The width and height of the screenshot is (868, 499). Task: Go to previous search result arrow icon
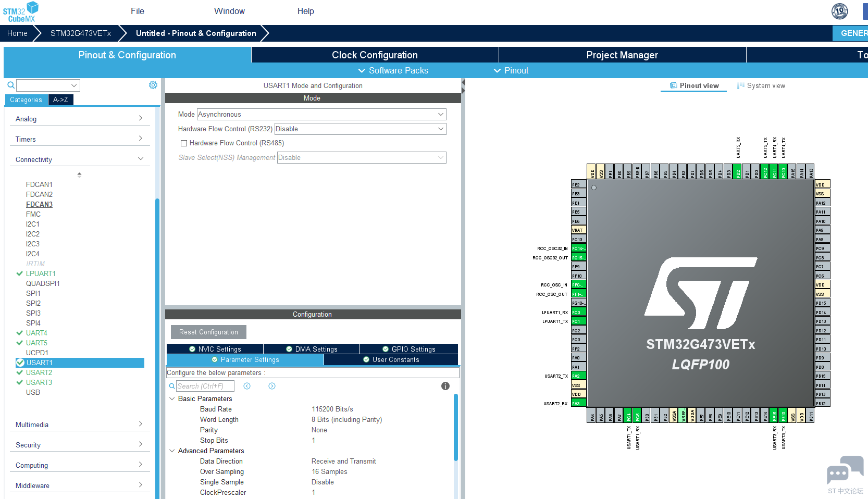(247, 386)
